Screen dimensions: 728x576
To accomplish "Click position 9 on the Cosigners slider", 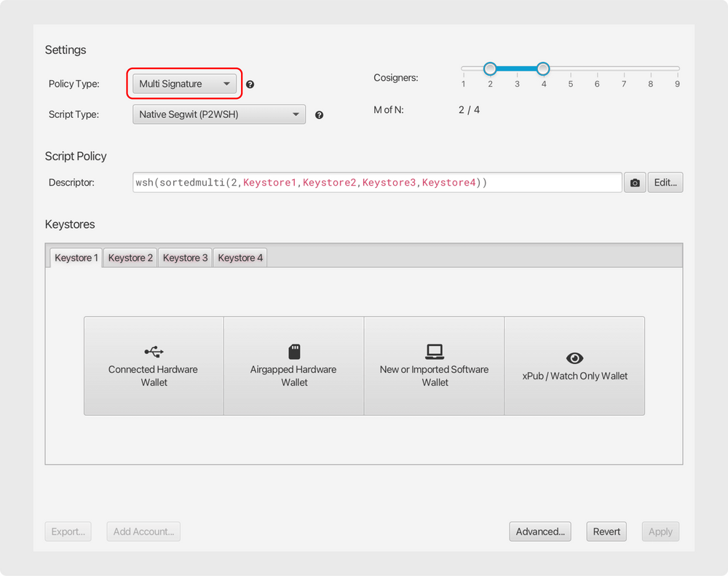I will [677, 68].
